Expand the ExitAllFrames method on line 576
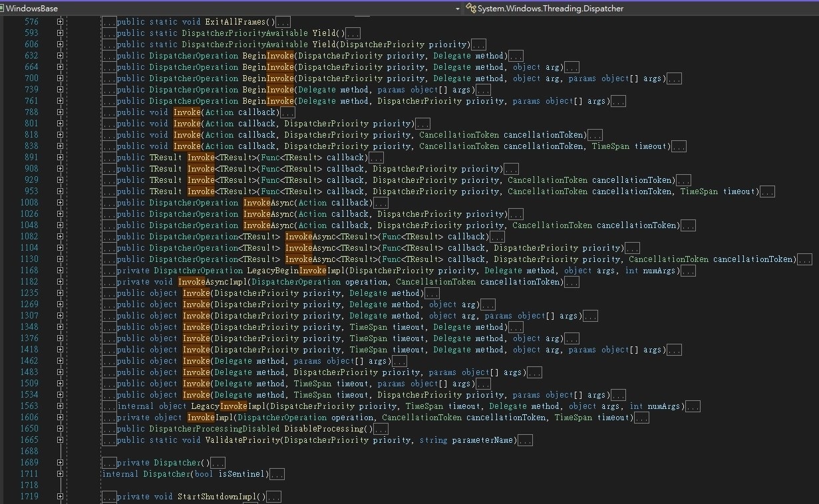The width and height of the screenshot is (819, 504). 60,22
